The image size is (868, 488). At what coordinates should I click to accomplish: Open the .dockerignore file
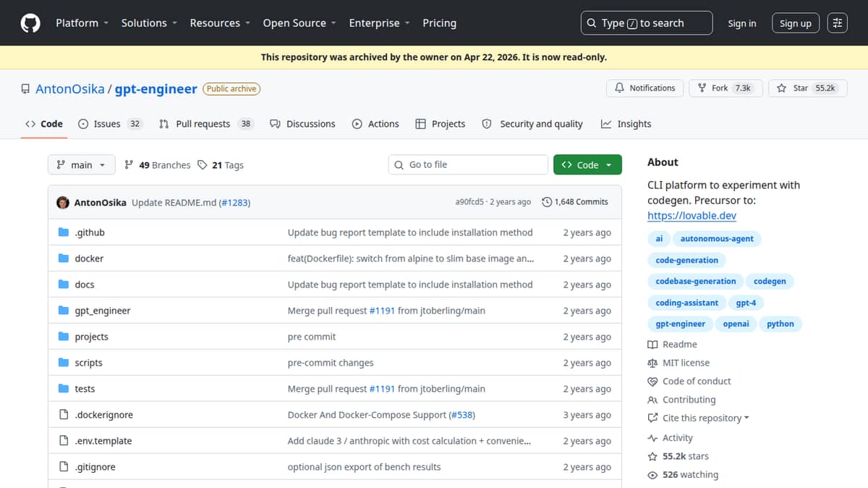click(104, 415)
